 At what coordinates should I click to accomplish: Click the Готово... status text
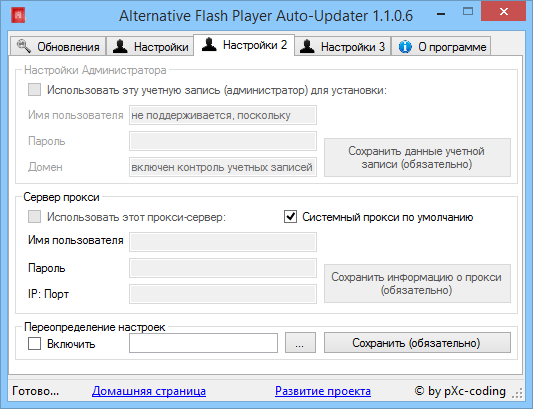[35, 391]
